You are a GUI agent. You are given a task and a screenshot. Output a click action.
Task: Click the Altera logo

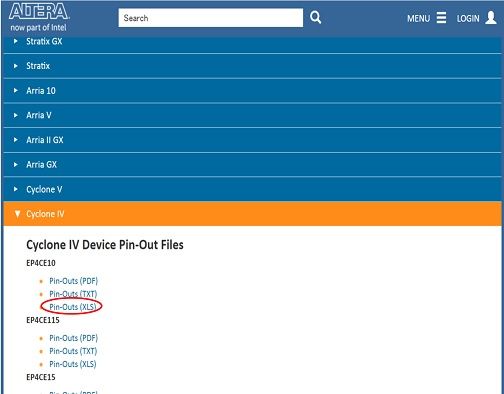tap(39, 12)
